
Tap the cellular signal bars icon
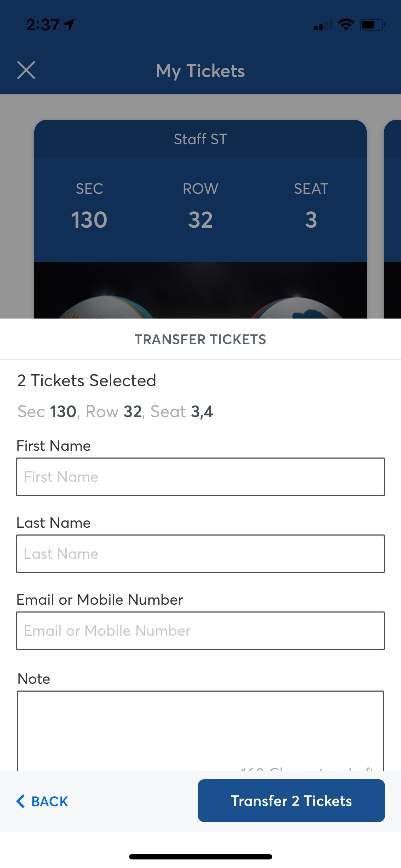click(x=323, y=25)
